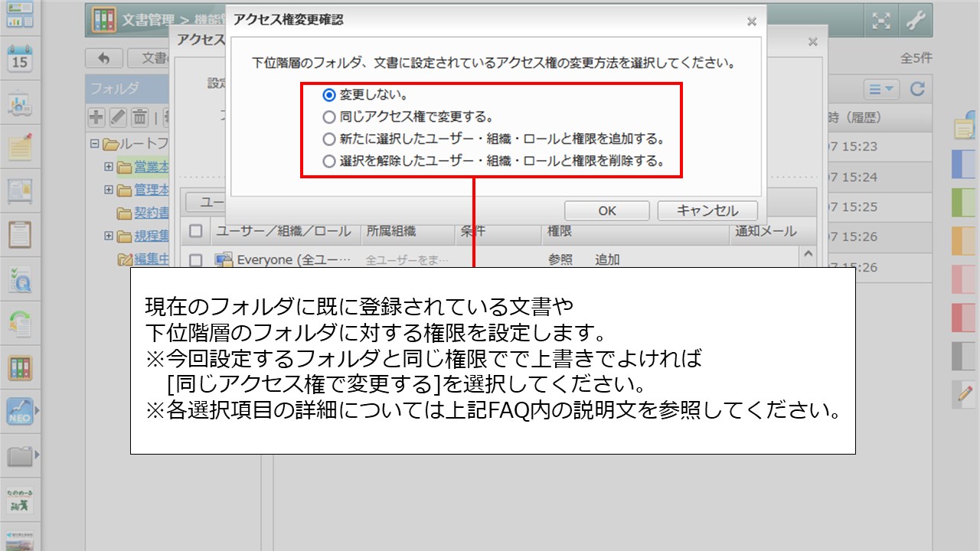Open the calendar icon showing 15

pyautogui.click(x=20, y=58)
